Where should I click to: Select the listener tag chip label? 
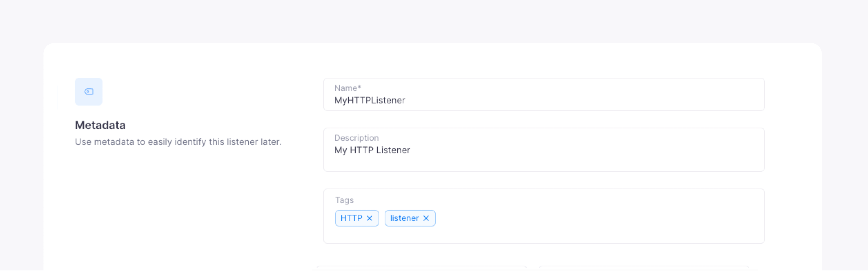tap(404, 218)
